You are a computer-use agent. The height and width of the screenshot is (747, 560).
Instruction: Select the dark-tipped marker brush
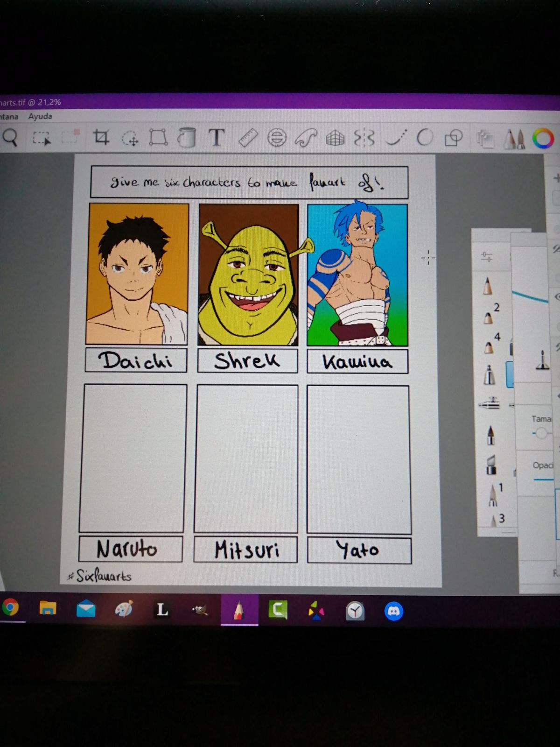click(490, 435)
